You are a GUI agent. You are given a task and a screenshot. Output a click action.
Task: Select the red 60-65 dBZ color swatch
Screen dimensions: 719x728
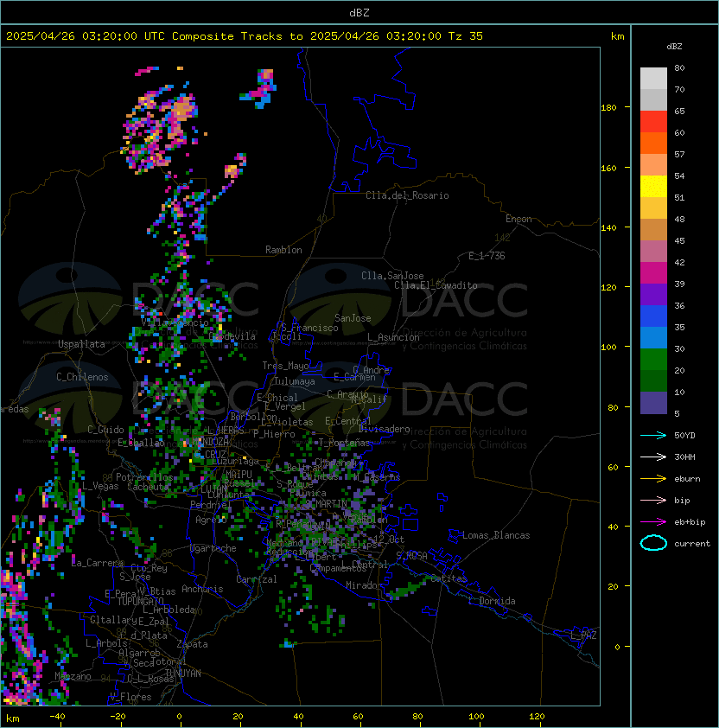(x=653, y=122)
